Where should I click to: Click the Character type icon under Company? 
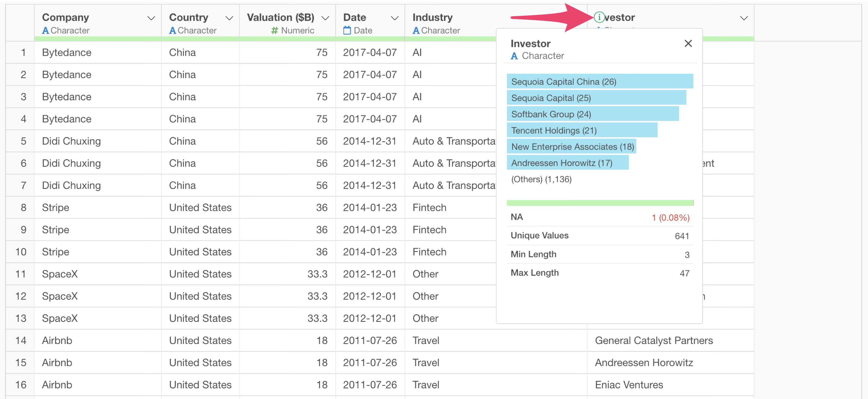[45, 31]
